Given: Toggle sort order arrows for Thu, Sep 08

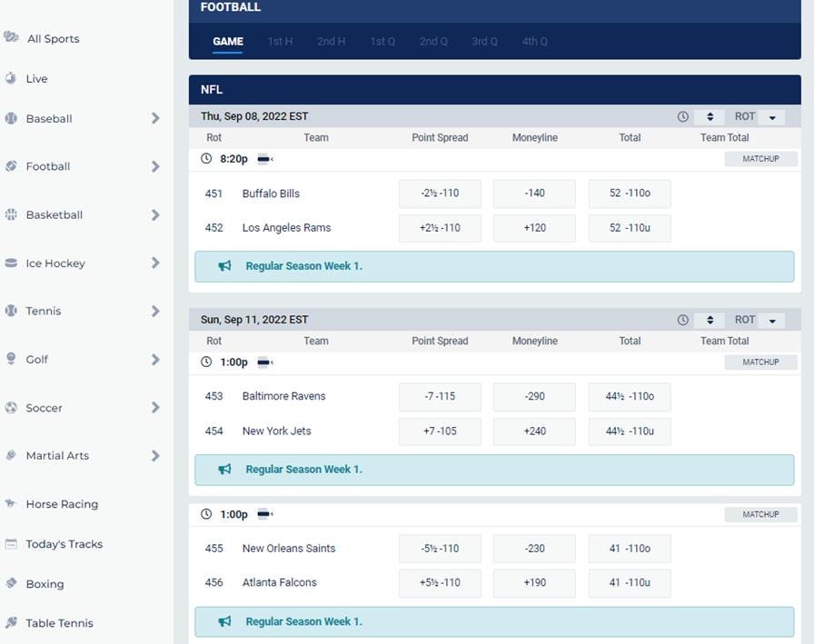Looking at the screenshot, I should (x=710, y=117).
